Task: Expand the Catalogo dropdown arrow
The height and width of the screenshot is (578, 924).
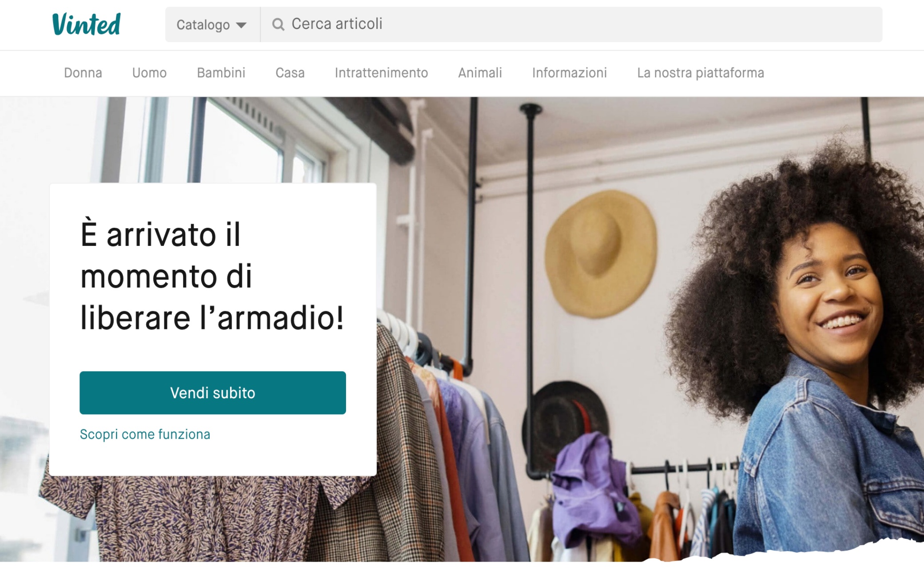Action: pyautogui.click(x=241, y=25)
